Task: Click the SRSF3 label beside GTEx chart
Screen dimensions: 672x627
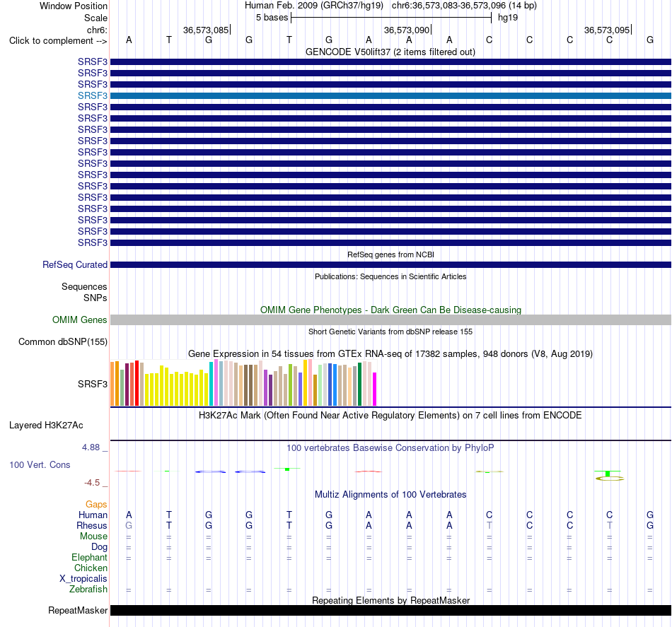Action: pyautogui.click(x=92, y=384)
